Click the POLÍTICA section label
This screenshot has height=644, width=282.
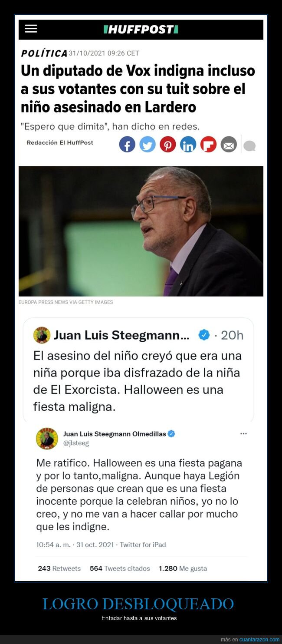click(44, 53)
